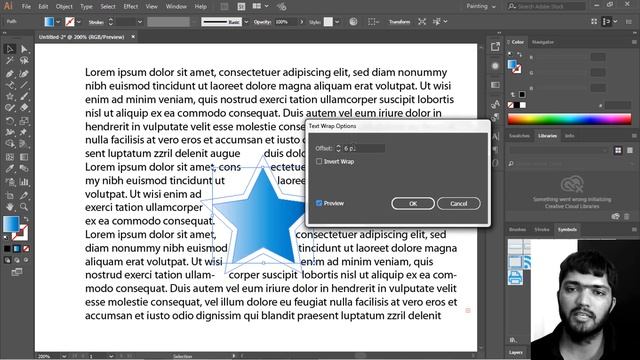Click OK in Text Wrap Options
Viewport: 640px width, 360px height.
413,204
